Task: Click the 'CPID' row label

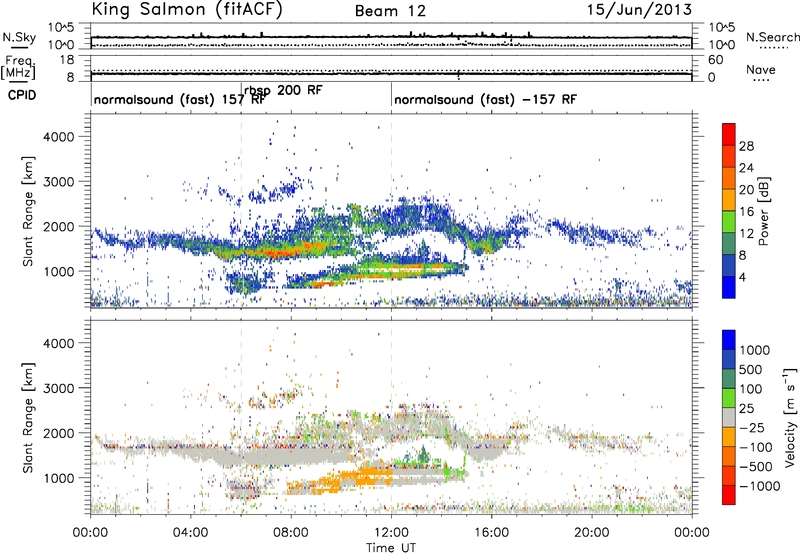Action: pos(22,95)
